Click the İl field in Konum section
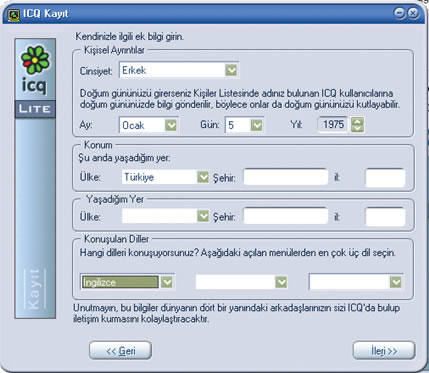The height and width of the screenshot is (373, 429). tap(385, 178)
